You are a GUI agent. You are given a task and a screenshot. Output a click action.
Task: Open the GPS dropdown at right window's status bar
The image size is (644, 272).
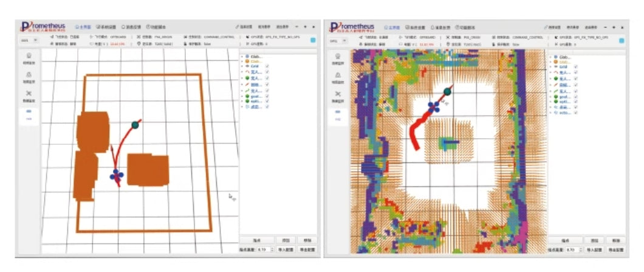pos(337,40)
